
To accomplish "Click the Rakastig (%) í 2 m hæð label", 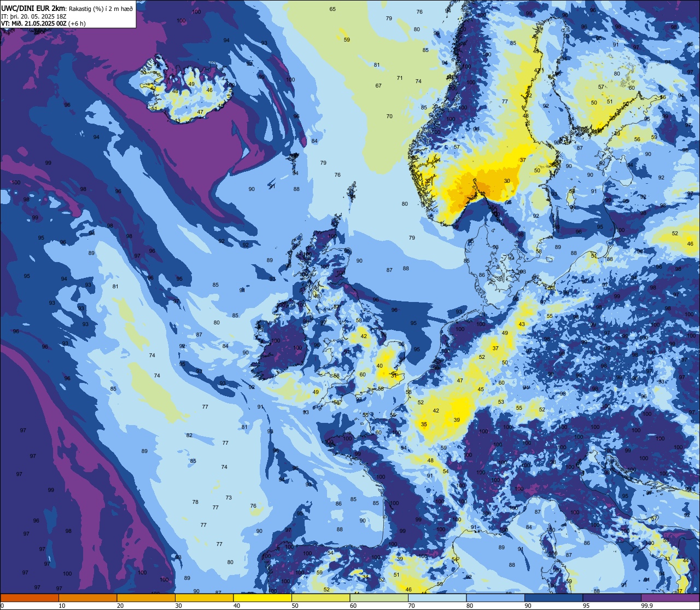I will (101, 9).
